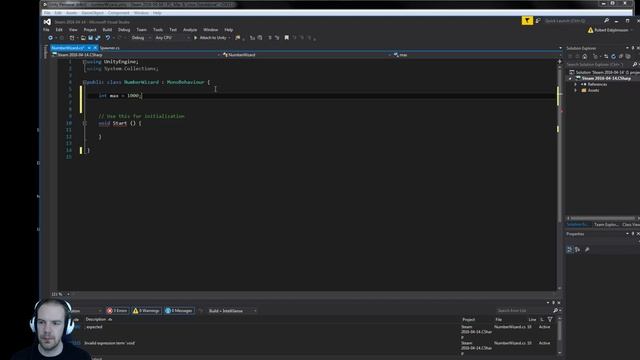Screen dimensions: 640x360
Task: Open the signed-in user account dropdown
Action: [611, 30]
